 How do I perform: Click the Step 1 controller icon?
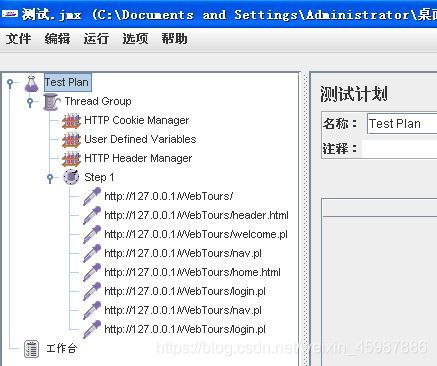click(71, 177)
